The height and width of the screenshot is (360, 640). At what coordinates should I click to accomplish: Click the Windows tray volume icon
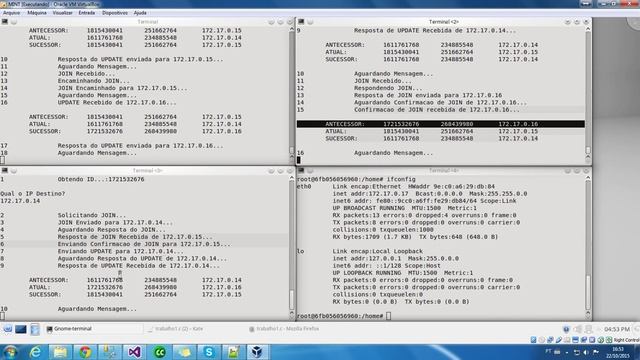tap(587, 352)
